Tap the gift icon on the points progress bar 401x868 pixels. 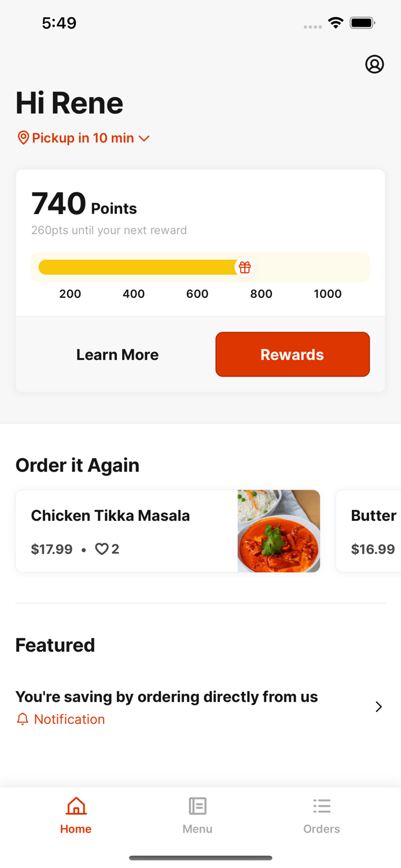pos(245,267)
